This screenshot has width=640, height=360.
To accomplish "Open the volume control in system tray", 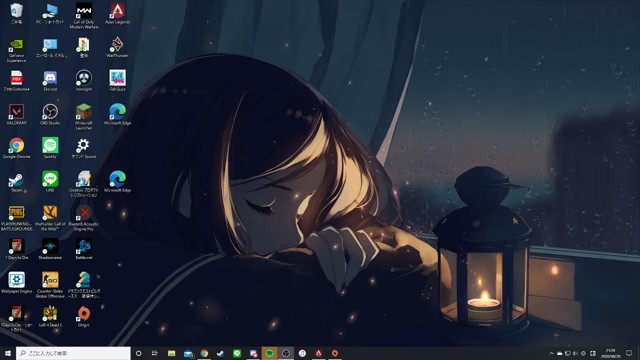I will pyautogui.click(x=576, y=353).
